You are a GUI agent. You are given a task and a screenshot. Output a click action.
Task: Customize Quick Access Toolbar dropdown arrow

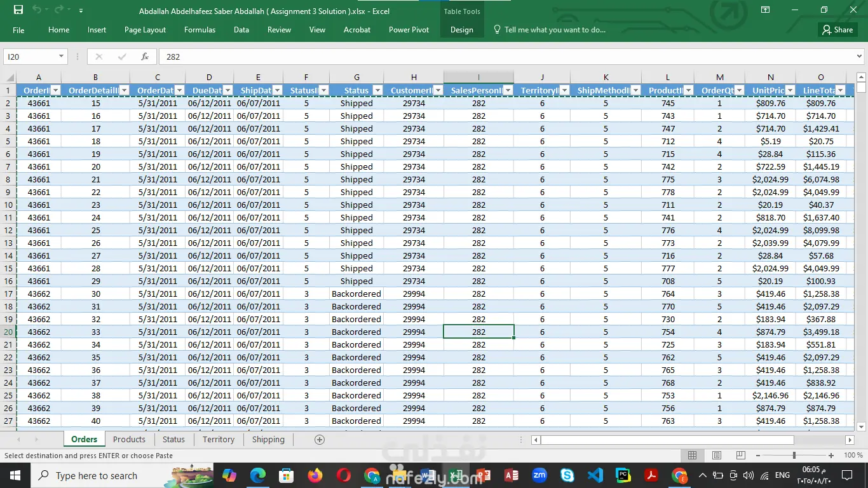pyautogui.click(x=81, y=11)
